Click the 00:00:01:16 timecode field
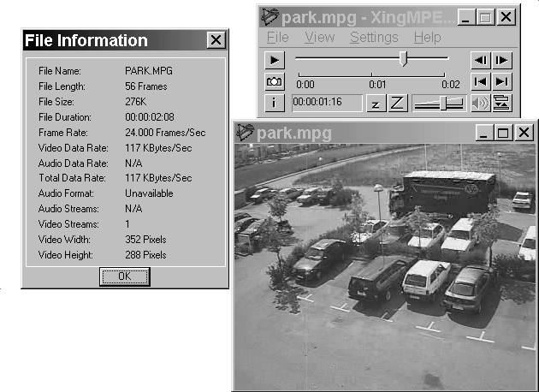The image size is (539, 392). pyautogui.click(x=327, y=103)
